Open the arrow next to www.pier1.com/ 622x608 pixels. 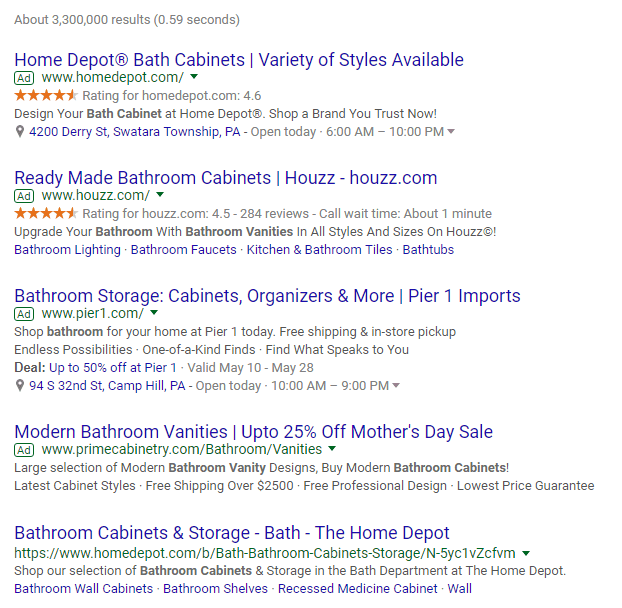point(153,314)
